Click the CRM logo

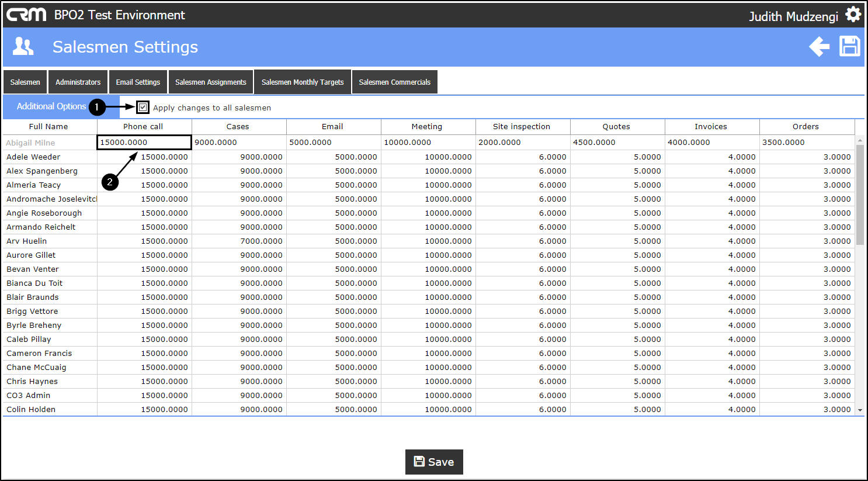[x=26, y=15]
